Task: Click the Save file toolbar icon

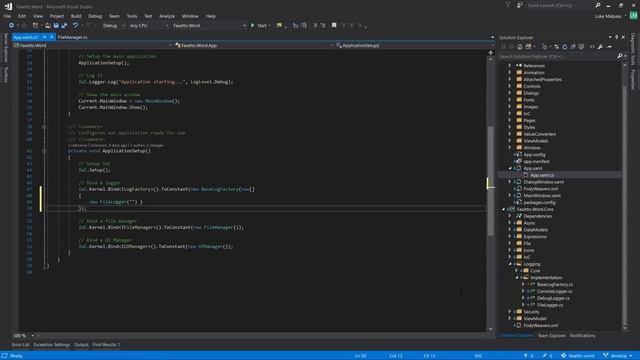Action: click(56, 25)
